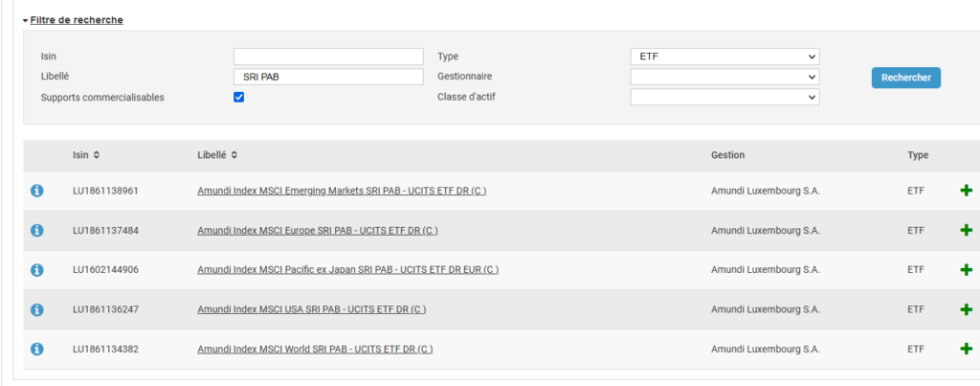Add Pacific ex Japan ETF with plus

(x=967, y=270)
